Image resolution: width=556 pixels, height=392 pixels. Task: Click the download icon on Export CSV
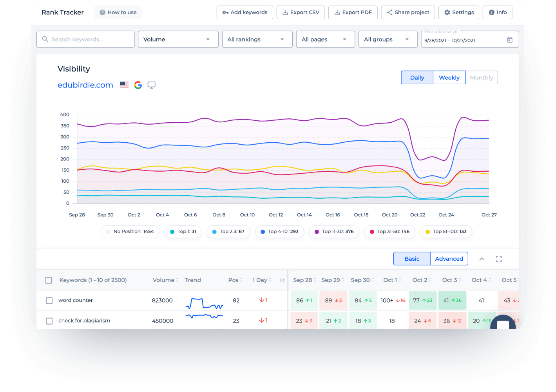point(285,13)
